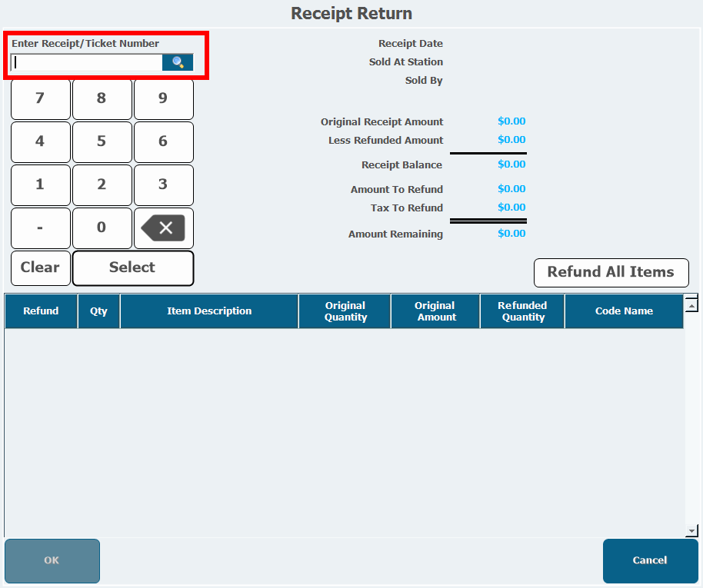
Task: Tap the number 9 key
Action: pos(163,98)
